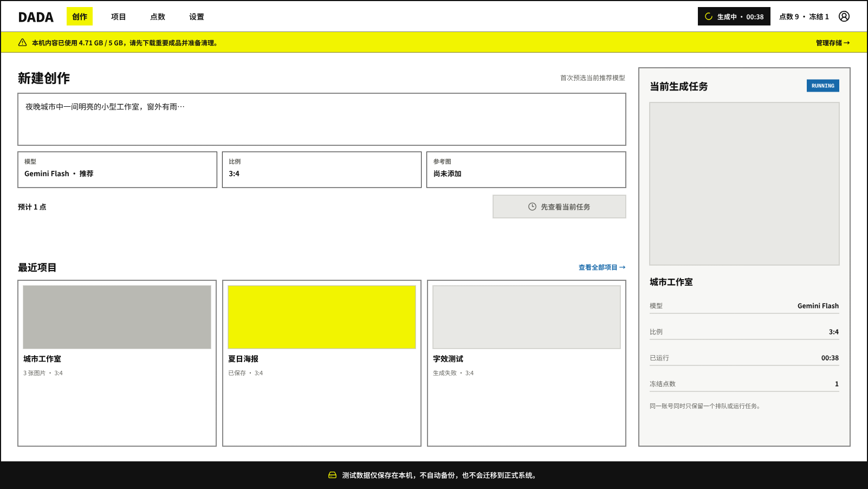
Task: Go to the 点数 tab
Action: [158, 16]
